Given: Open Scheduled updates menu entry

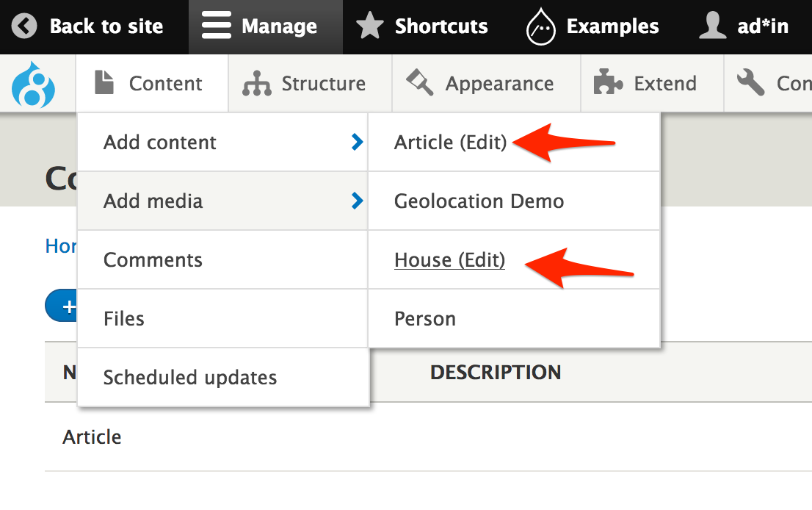Looking at the screenshot, I should coord(190,377).
